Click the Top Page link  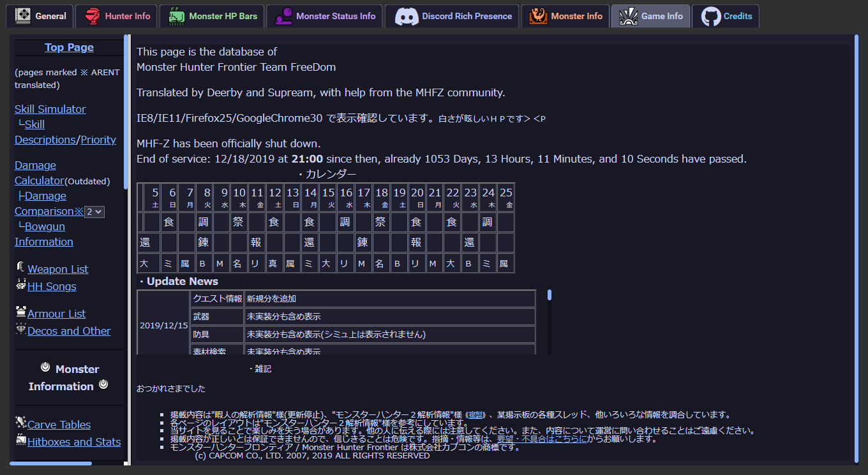[69, 47]
